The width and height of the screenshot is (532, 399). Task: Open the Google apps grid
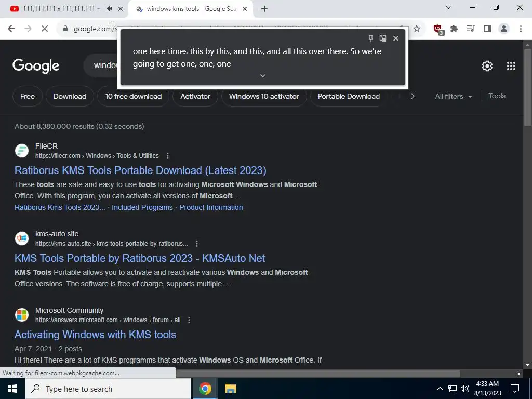tap(511, 66)
